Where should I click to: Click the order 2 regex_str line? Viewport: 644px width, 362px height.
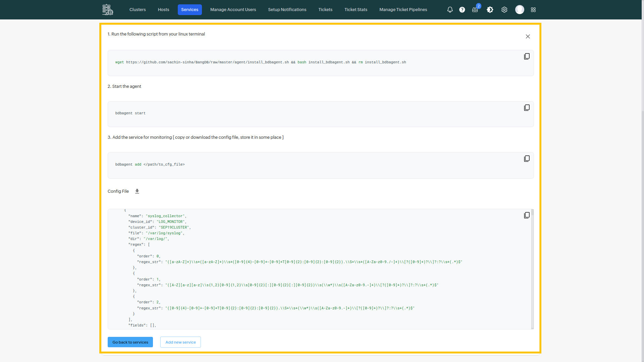coord(276,308)
